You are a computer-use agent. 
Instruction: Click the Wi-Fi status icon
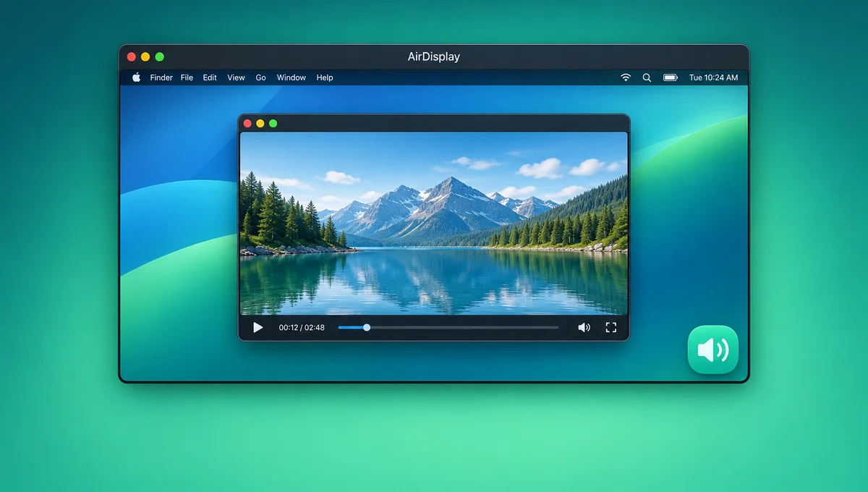click(626, 77)
